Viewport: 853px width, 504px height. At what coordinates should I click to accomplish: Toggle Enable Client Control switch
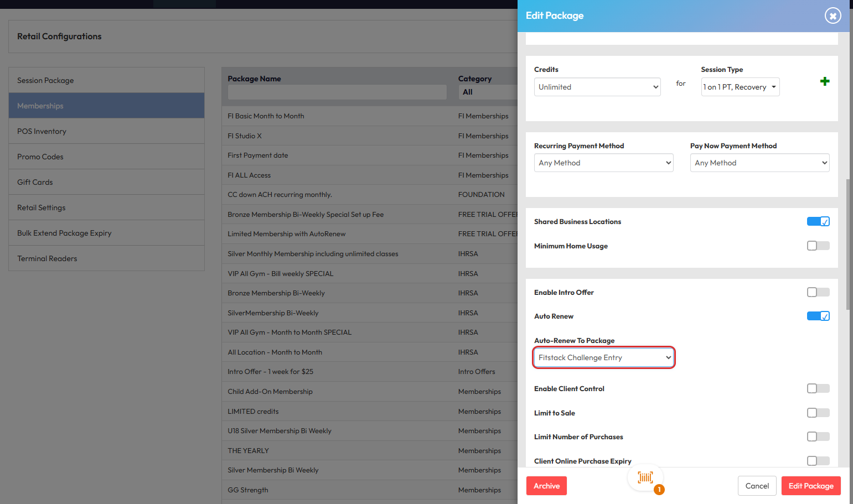pyautogui.click(x=818, y=388)
